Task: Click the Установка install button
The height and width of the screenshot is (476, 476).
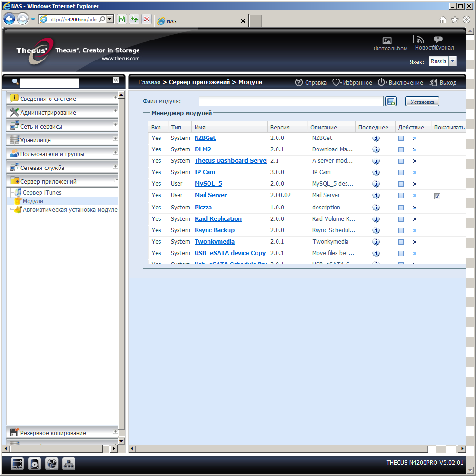Action: [x=422, y=101]
